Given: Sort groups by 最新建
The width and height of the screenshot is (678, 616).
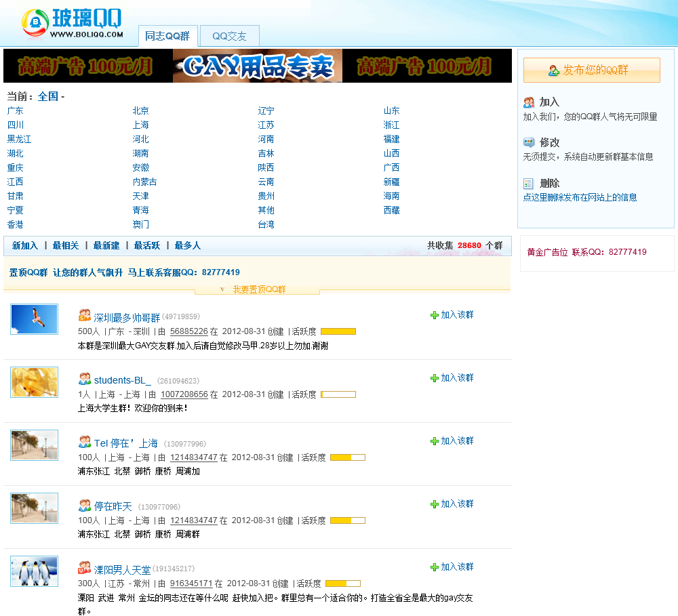Looking at the screenshot, I should (x=106, y=245).
